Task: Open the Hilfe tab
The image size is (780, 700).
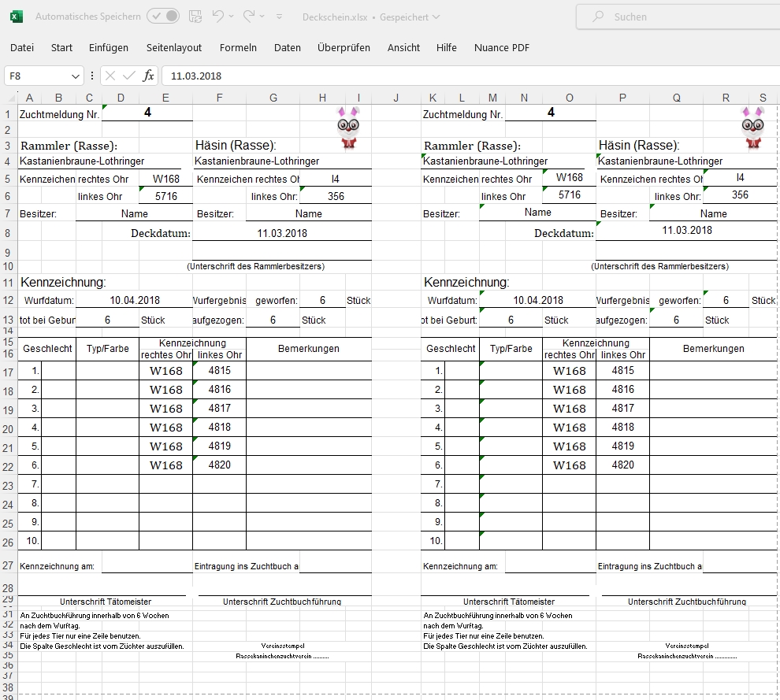Action: (x=446, y=48)
